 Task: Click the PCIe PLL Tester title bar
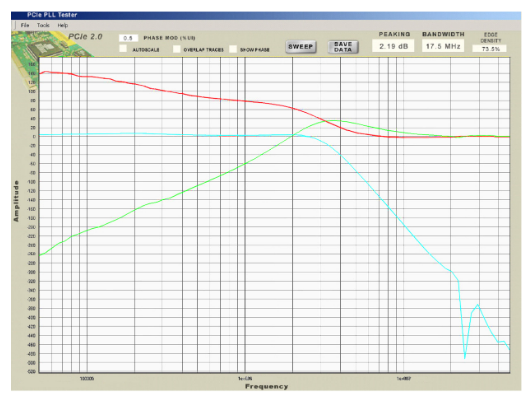coord(266,15)
